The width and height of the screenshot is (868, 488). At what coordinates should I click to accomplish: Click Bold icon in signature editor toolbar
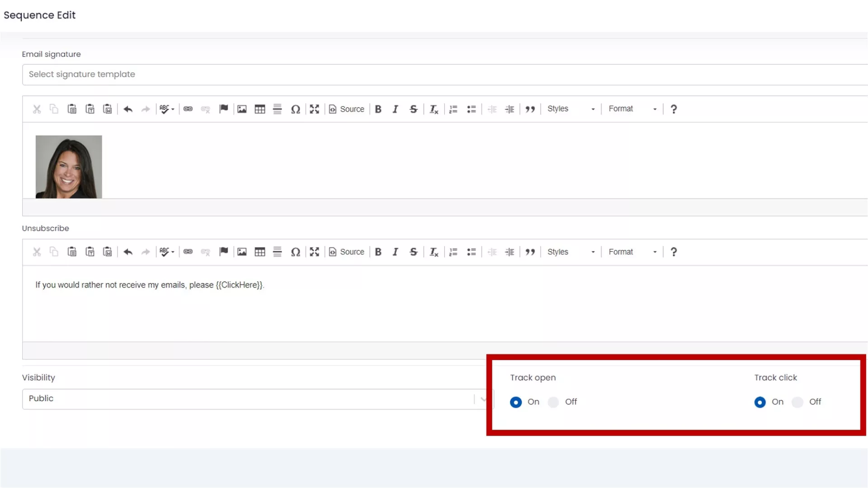378,109
